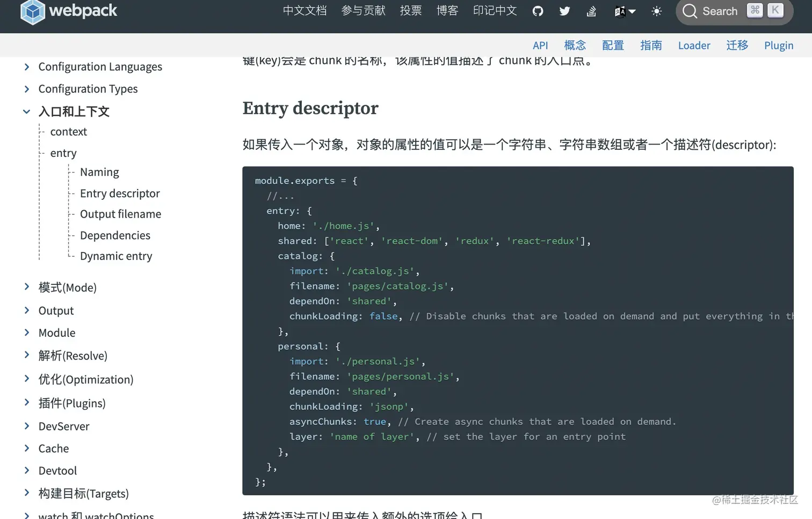Switch to the Plugin section tab
Image resolution: width=812 pixels, height=519 pixels.
pos(779,46)
